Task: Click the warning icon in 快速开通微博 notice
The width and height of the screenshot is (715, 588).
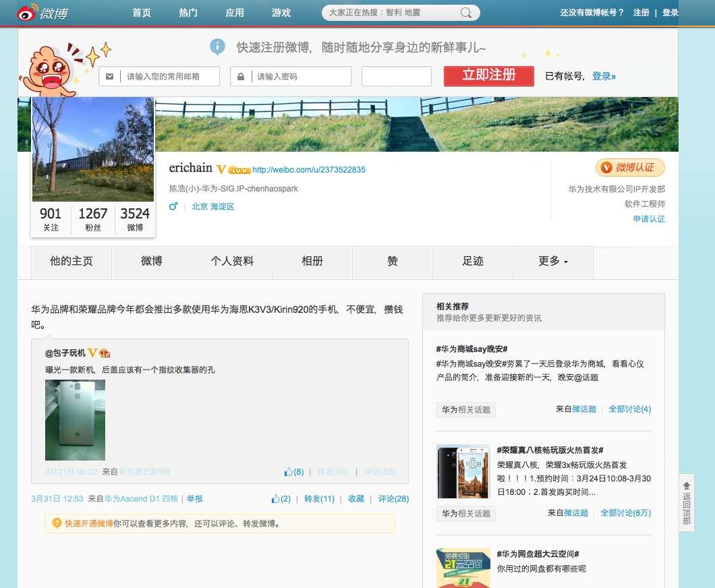Action: click(x=57, y=523)
